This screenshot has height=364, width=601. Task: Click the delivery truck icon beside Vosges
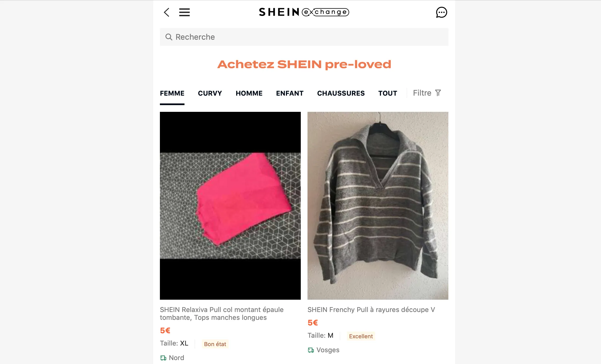click(311, 350)
